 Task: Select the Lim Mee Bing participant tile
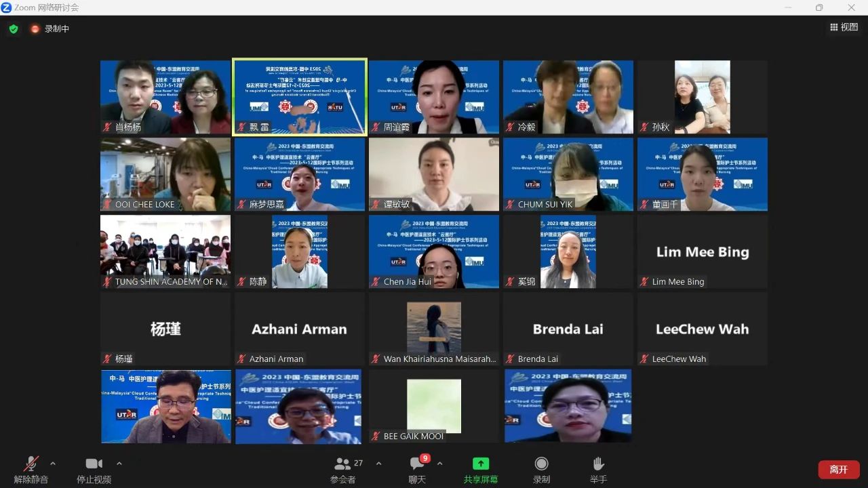702,252
